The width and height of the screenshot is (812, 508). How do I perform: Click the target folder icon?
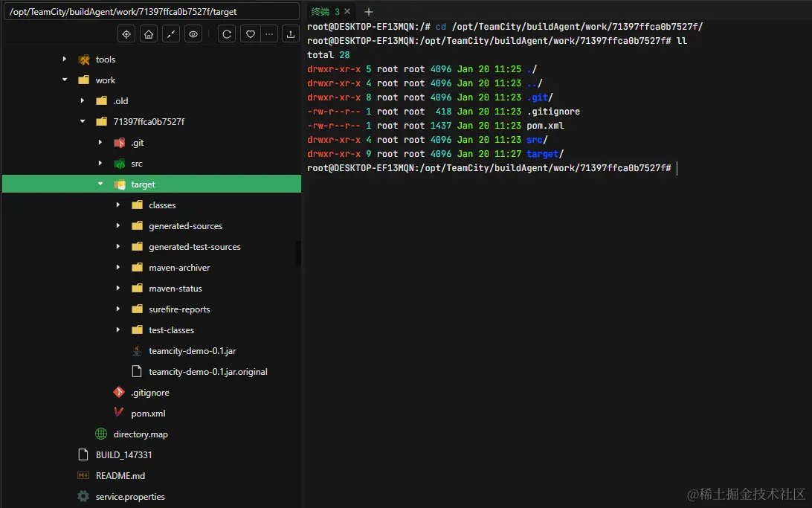[120, 184]
